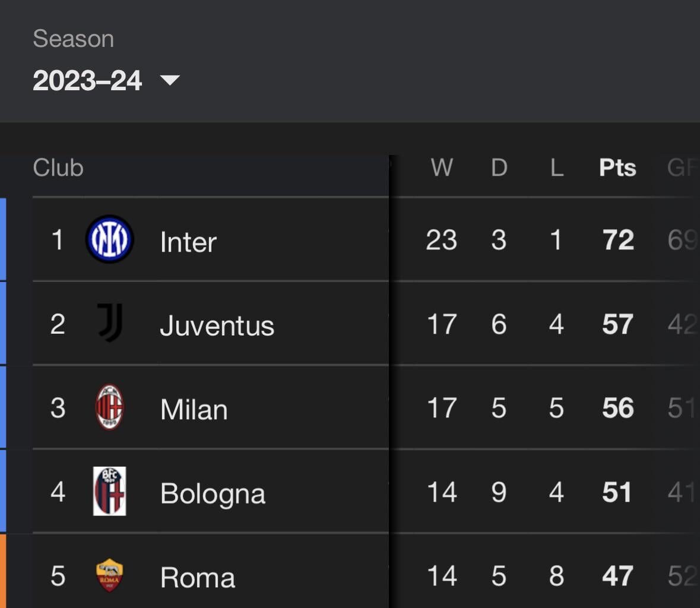Click the W column header
This screenshot has width=700, height=608.
[x=442, y=168]
